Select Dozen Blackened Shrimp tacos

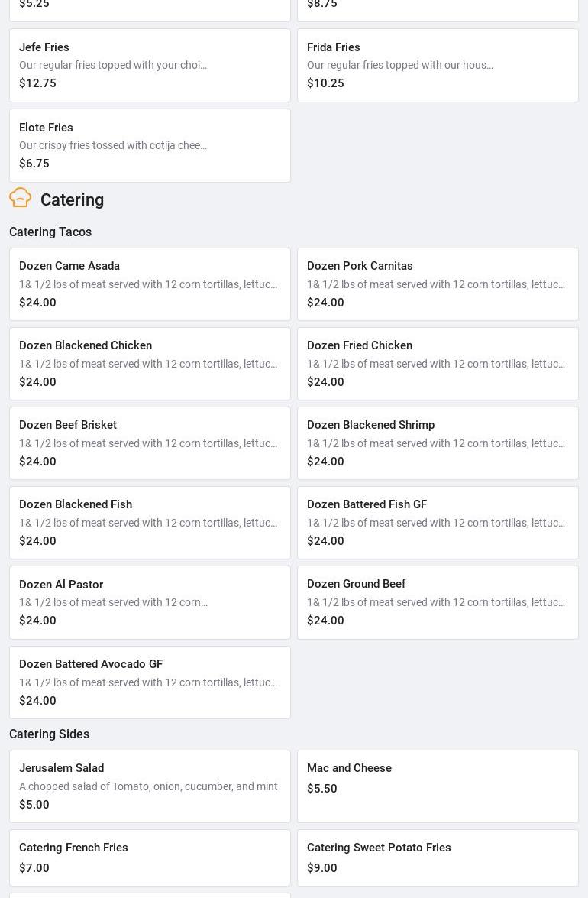click(x=438, y=443)
